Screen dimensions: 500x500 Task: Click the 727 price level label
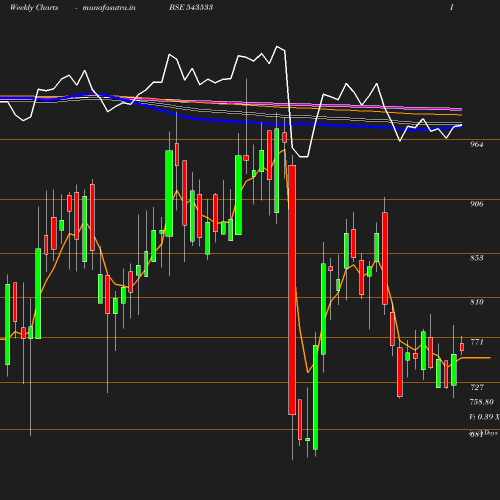coord(477,387)
